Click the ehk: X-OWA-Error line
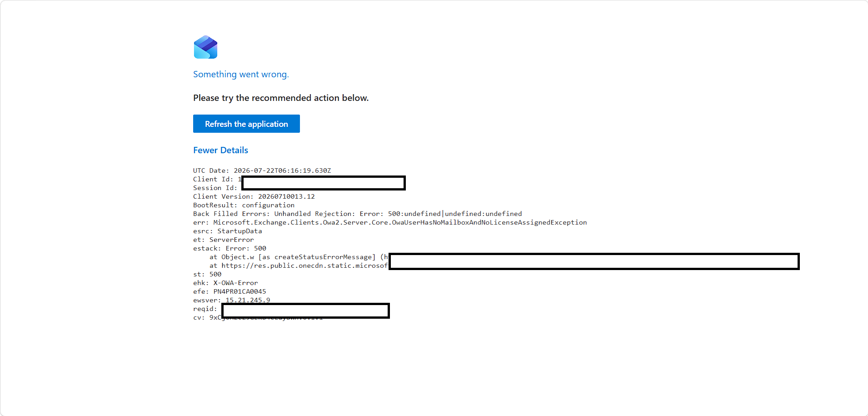Image resolution: width=868 pixels, height=416 pixels. point(225,283)
